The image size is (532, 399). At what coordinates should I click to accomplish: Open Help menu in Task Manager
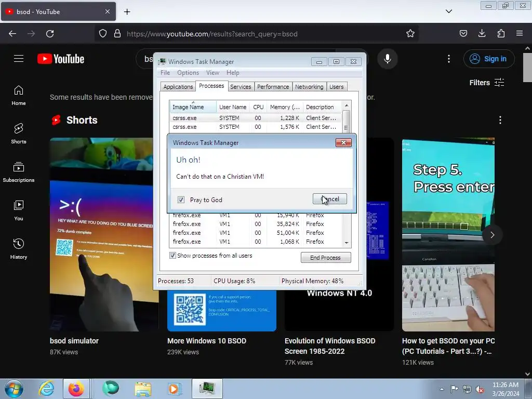[233, 73]
